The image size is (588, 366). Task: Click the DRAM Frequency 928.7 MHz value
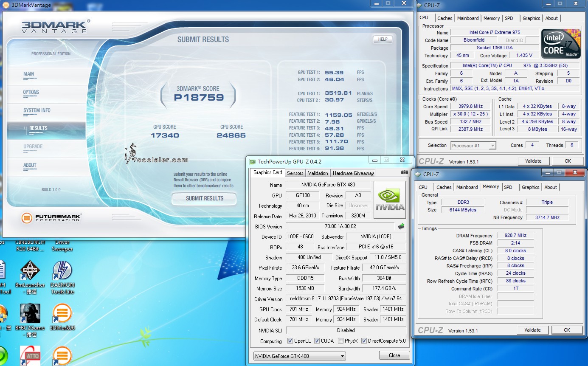pos(515,236)
